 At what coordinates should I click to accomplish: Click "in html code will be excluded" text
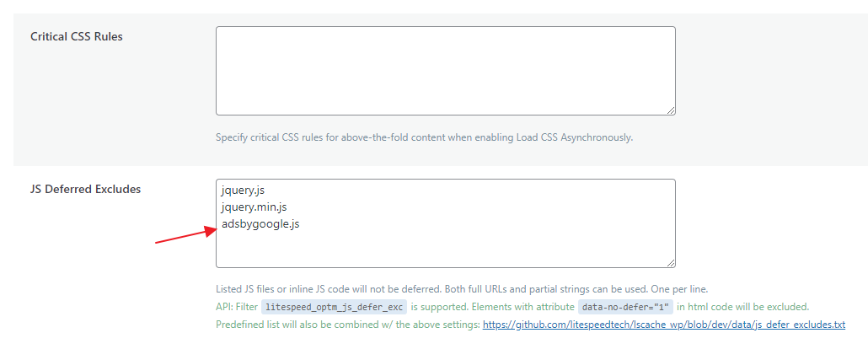[x=742, y=307]
